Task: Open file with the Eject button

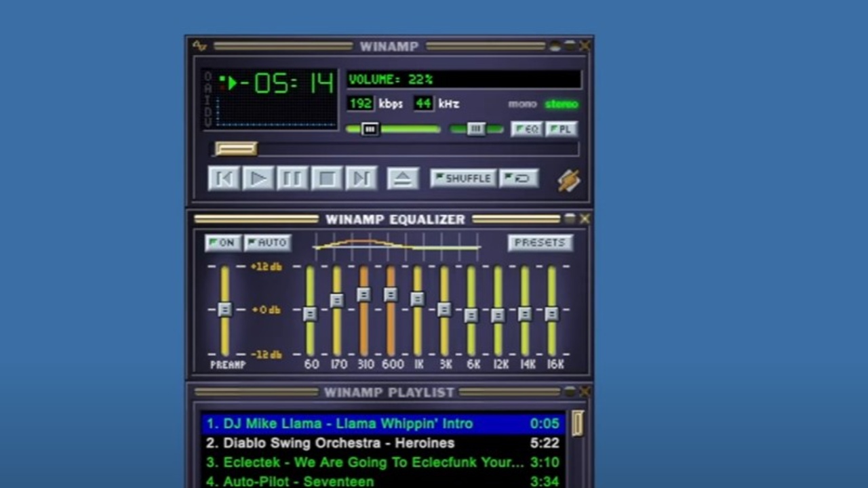Action: coord(403,178)
